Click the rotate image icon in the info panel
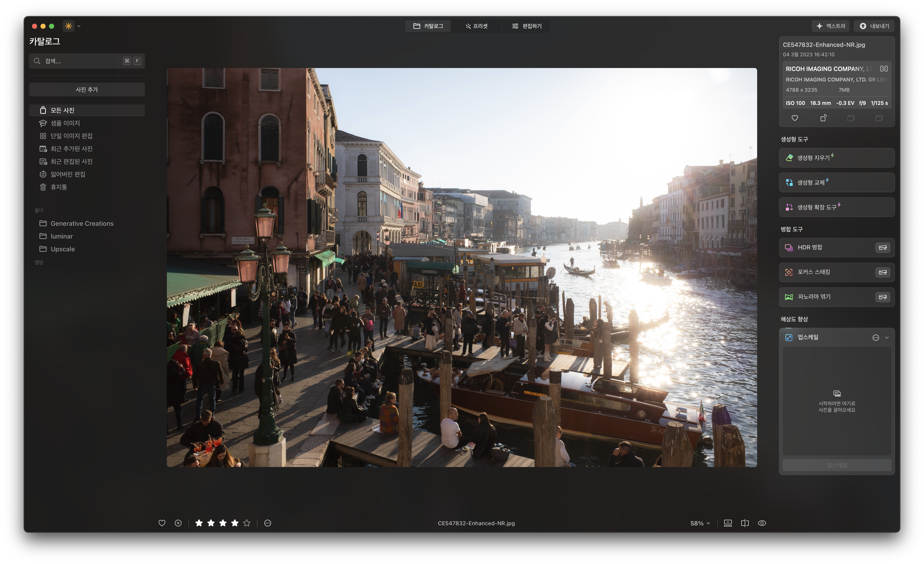Viewport: 924px width, 564px height. point(823,118)
